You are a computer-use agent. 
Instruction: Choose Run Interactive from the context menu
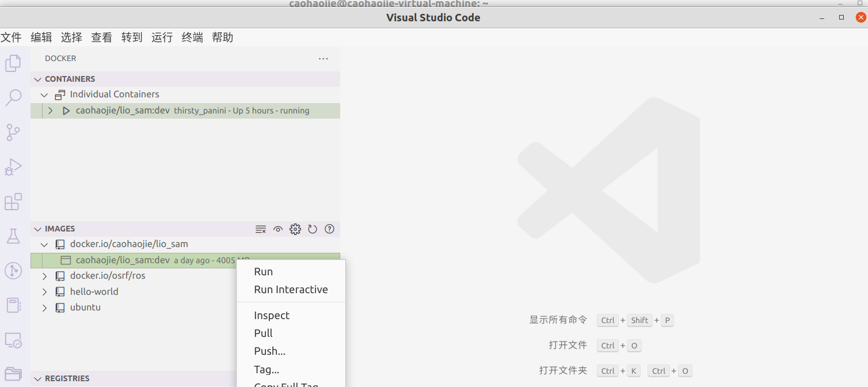point(291,290)
